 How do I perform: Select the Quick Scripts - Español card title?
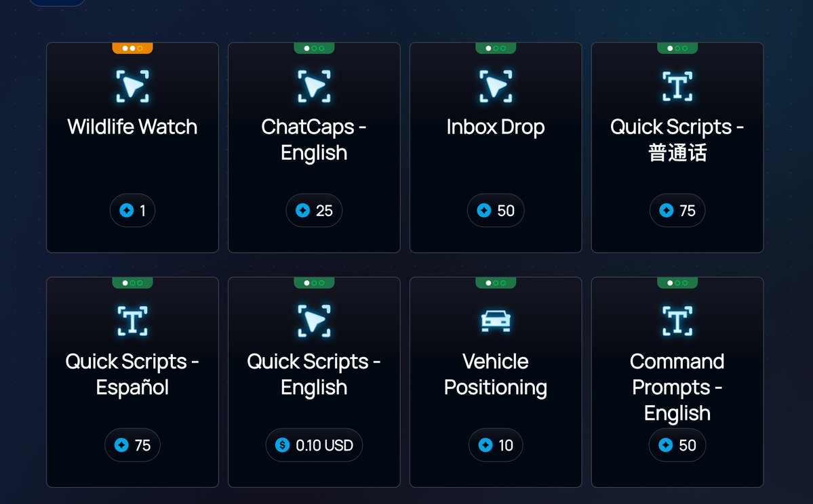tap(132, 375)
